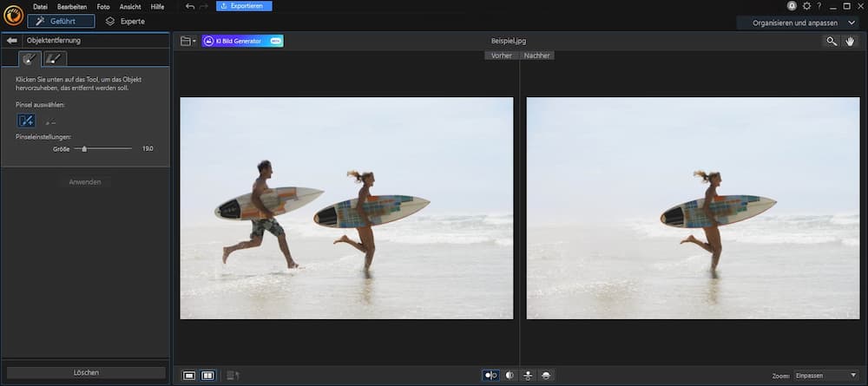The width and height of the screenshot is (868, 386).
Task: Launch the KI Bild Generator
Action: (243, 41)
